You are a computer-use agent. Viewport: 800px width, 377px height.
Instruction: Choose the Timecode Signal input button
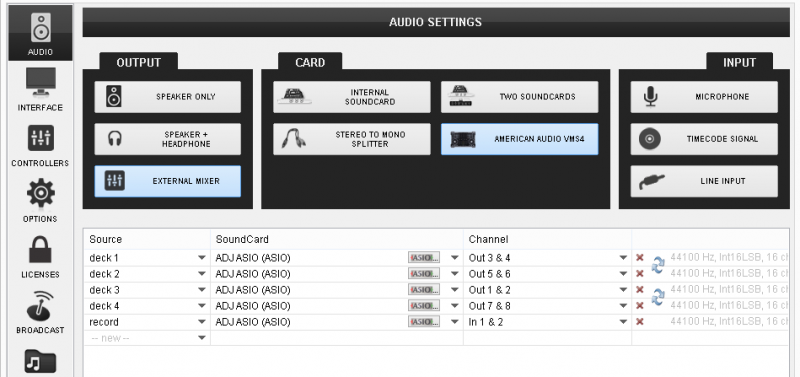pos(704,139)
